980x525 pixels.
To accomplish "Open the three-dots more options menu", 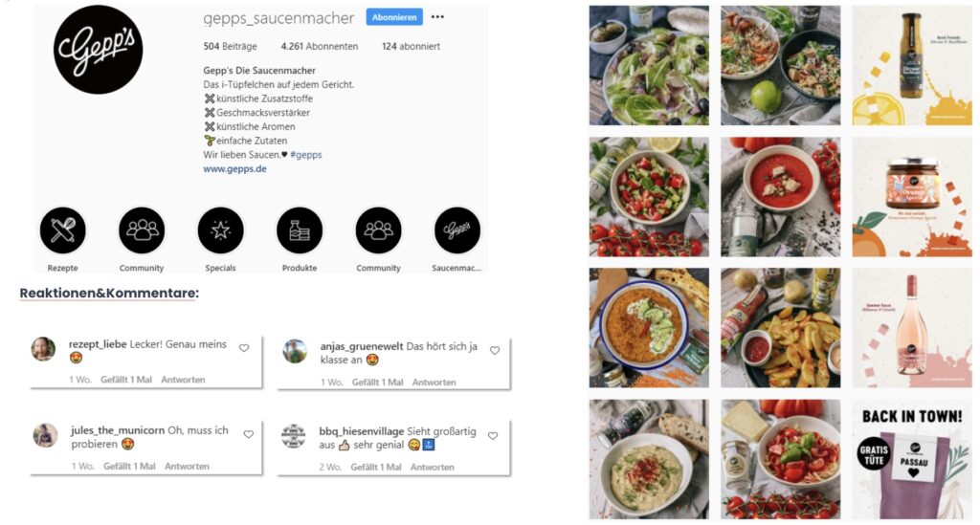I will click(437, 17).
